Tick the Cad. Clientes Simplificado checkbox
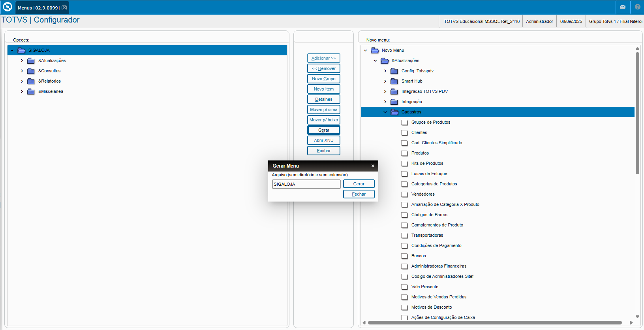The height and width of the screenshot is (330, 644). tap(404, 143)
